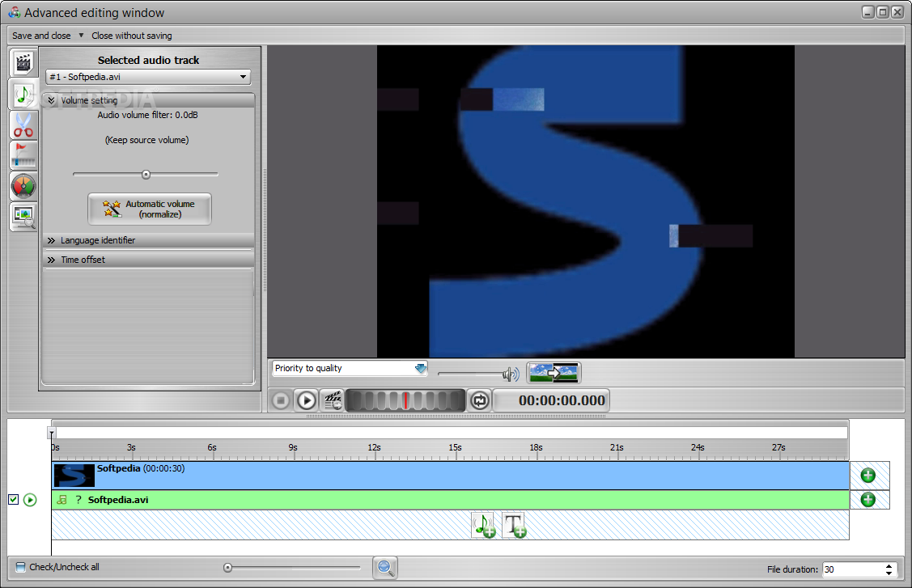Click the timeline zoom magnifier button
This screenshot has width=912, height=588.
[x=385, y=568]
